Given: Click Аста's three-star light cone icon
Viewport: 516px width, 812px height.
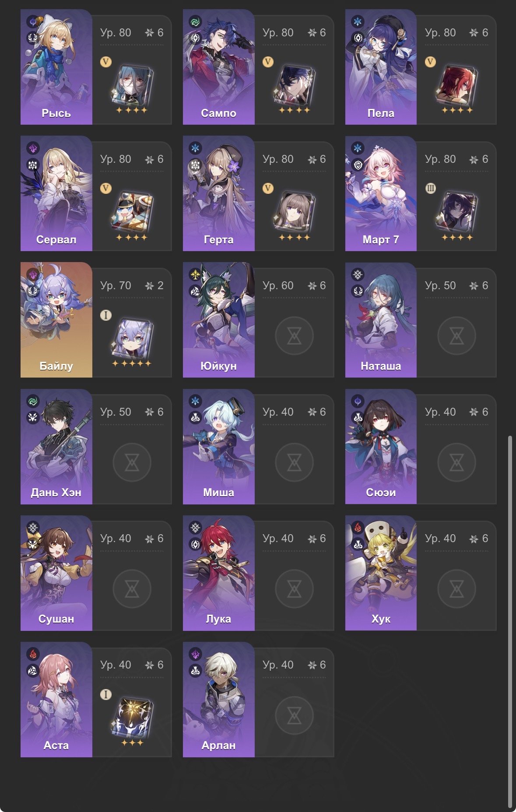Looking at the screenshot, I should click(x=132, y=717).
